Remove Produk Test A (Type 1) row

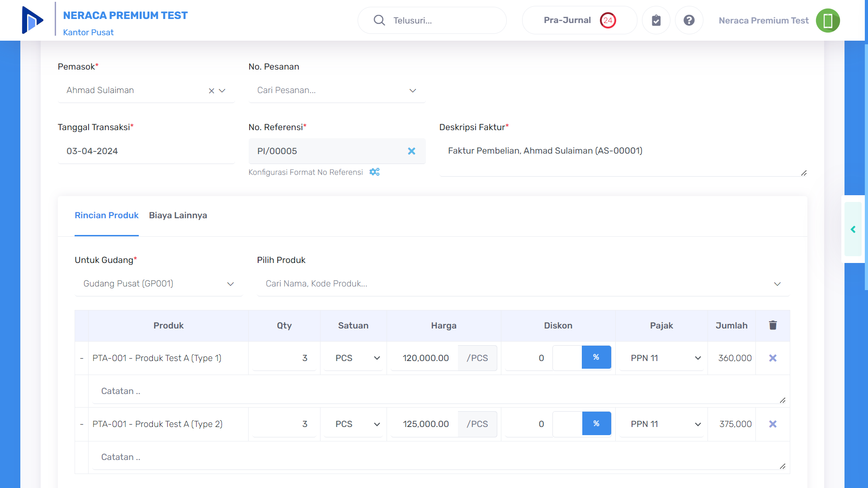tap(773, 358)
